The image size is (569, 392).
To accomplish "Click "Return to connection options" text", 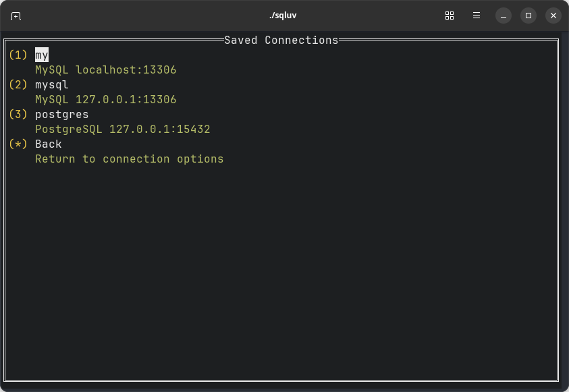I will pos(130,159).
